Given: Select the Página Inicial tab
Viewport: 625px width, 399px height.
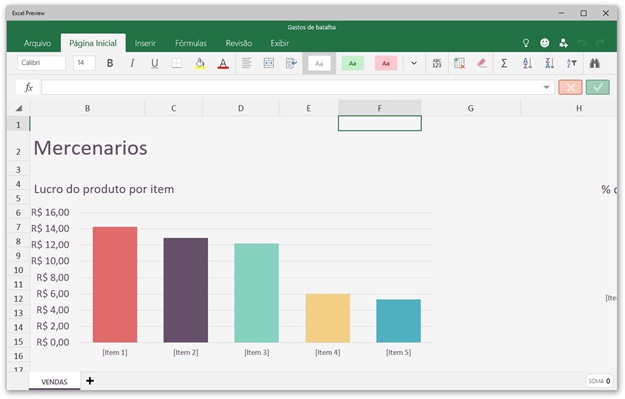Looking at the screenshot, I should [93, 43].
